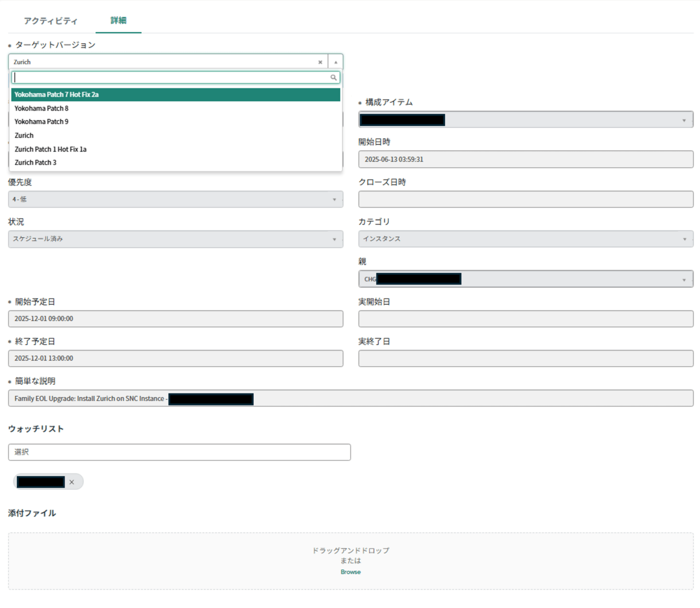
Task: Choose Zurich Patch 3 option
Action: [36, 163]
